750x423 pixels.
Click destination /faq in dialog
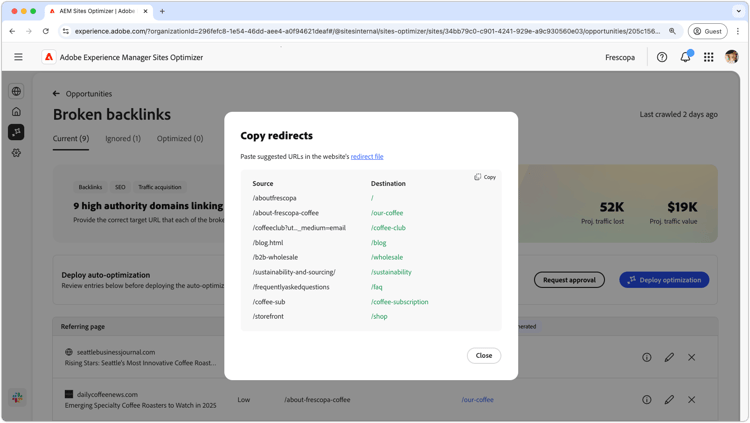click(376, 287)
